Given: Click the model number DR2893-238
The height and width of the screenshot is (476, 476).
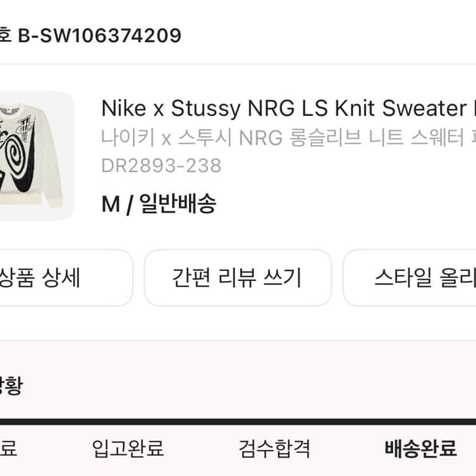Looking at the screenshot, I should (161, 165).
